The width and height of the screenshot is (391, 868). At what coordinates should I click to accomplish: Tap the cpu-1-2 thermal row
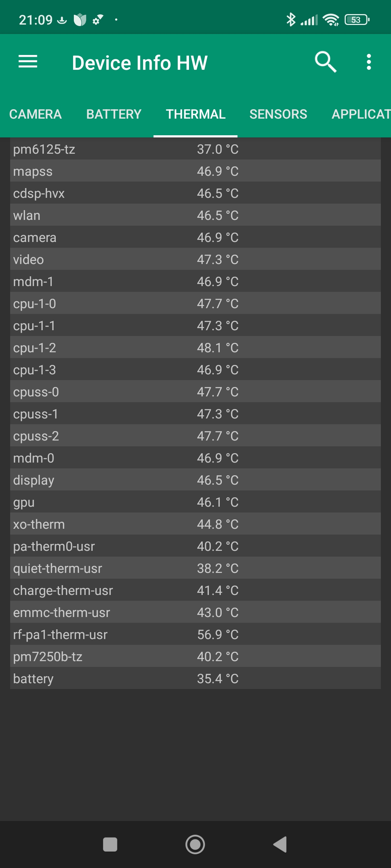coord(195,348)
